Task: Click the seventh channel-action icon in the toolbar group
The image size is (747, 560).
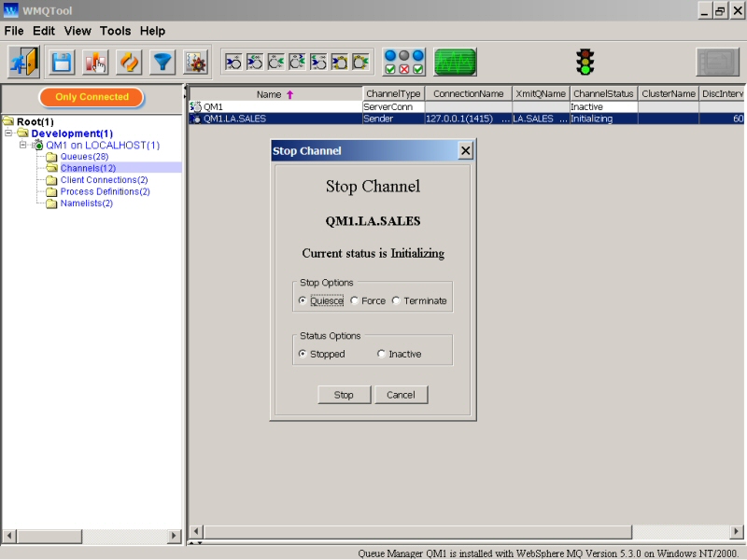Action: click(360, 62)
